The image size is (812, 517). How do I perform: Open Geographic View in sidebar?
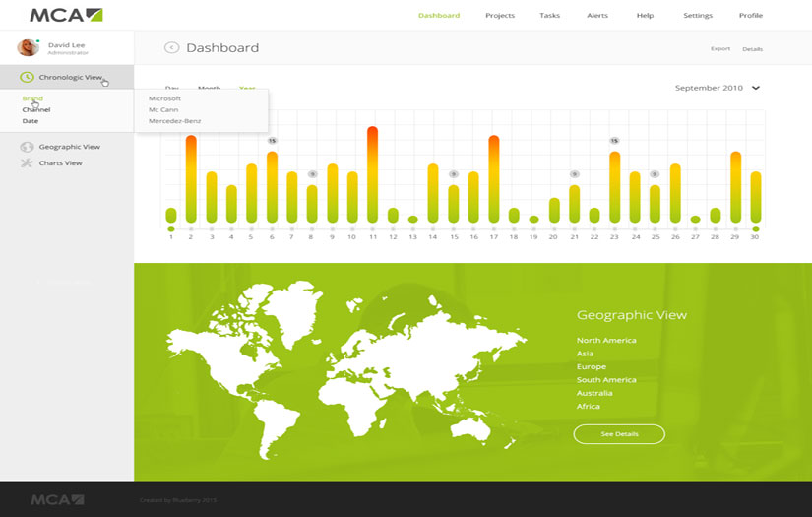coord(70,147)
